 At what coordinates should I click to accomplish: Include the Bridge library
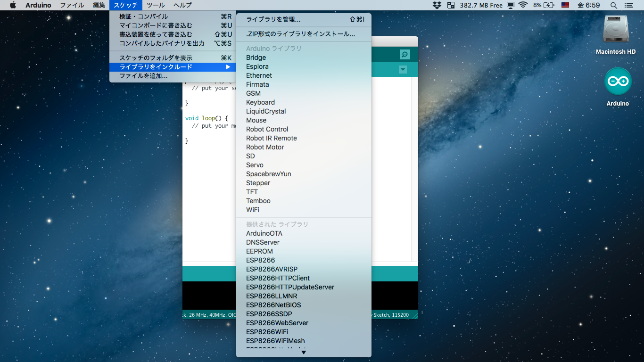304,58
